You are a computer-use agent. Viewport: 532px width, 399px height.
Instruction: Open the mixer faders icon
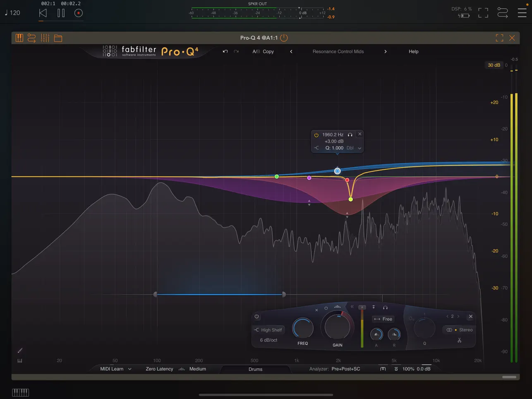pos(45,38)
